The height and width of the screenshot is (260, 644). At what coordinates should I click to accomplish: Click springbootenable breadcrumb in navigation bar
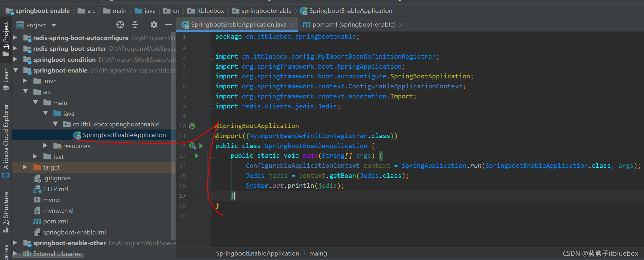pyautogui.click(x=262, y=11)
